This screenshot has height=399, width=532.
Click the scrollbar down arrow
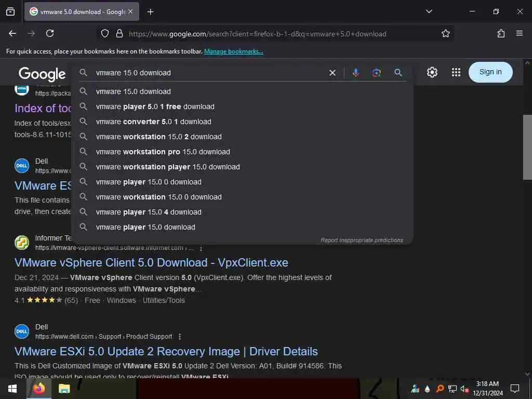coord(527,374)
